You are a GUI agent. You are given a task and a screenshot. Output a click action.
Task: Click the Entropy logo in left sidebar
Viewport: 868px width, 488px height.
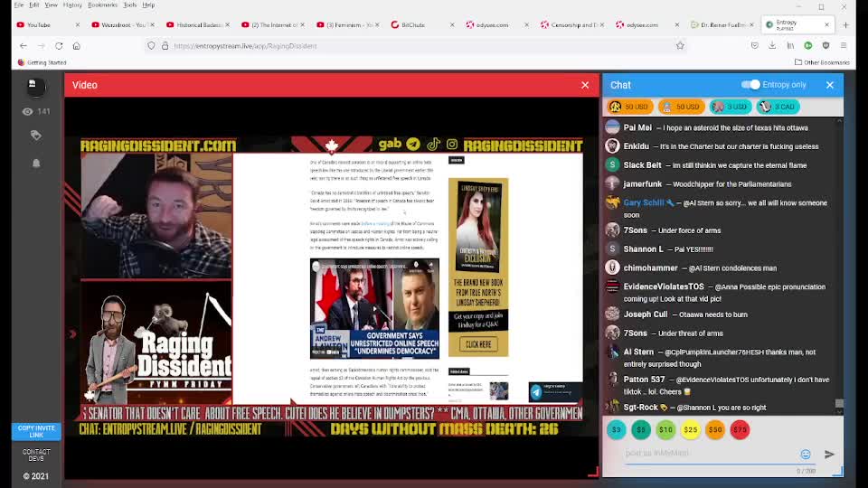pyautogui.click(x=36, y=86)
